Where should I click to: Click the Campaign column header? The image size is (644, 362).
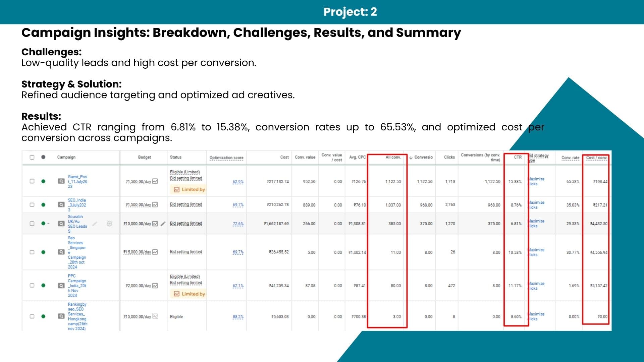coord(66,157)
